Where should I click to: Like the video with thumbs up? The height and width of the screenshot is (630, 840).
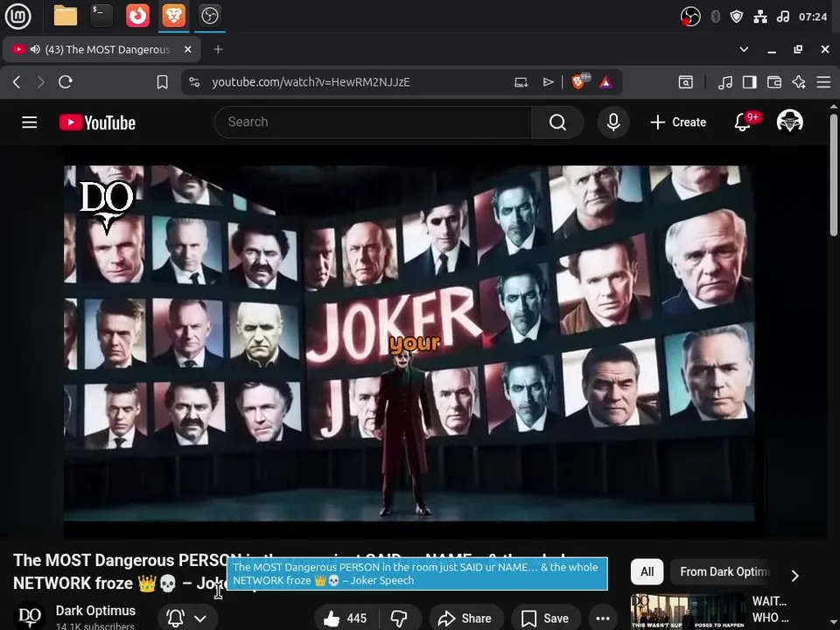(346, 619)
